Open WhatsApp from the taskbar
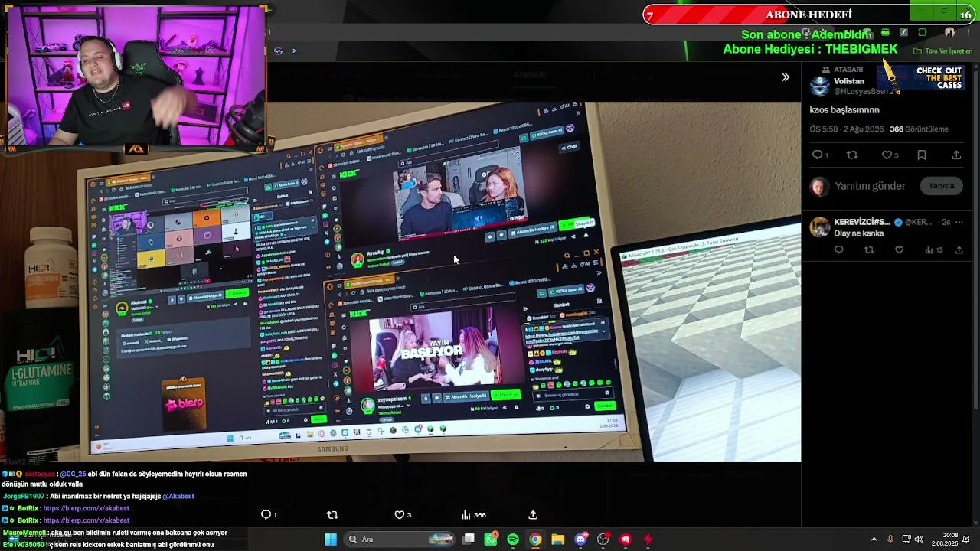 (491, 540)
